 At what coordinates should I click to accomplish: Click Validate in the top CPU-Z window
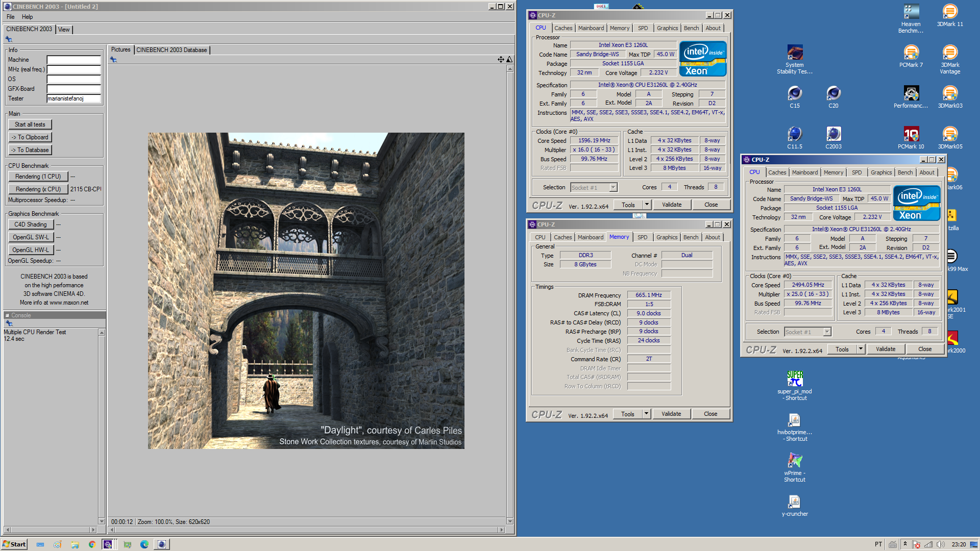point(672,205)
